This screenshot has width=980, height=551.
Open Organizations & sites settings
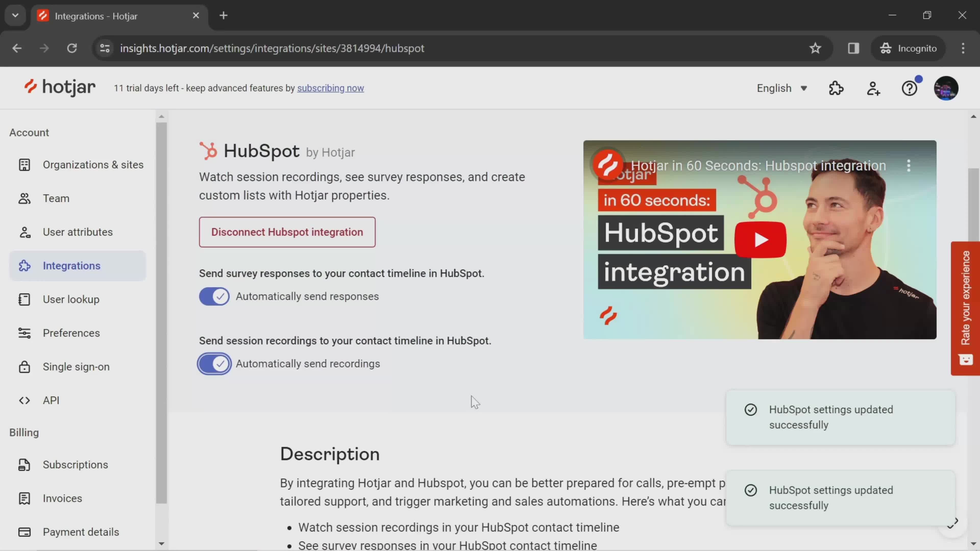tap(93, 164)
